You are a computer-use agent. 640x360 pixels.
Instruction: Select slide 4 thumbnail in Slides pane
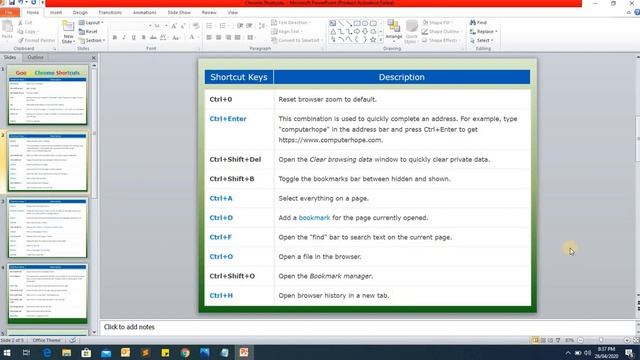pos(47,294)
